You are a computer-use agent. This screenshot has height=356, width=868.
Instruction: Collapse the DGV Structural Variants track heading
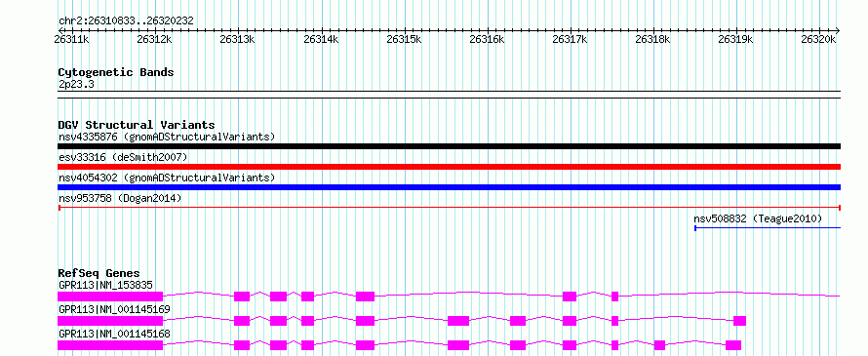point(137,125)
